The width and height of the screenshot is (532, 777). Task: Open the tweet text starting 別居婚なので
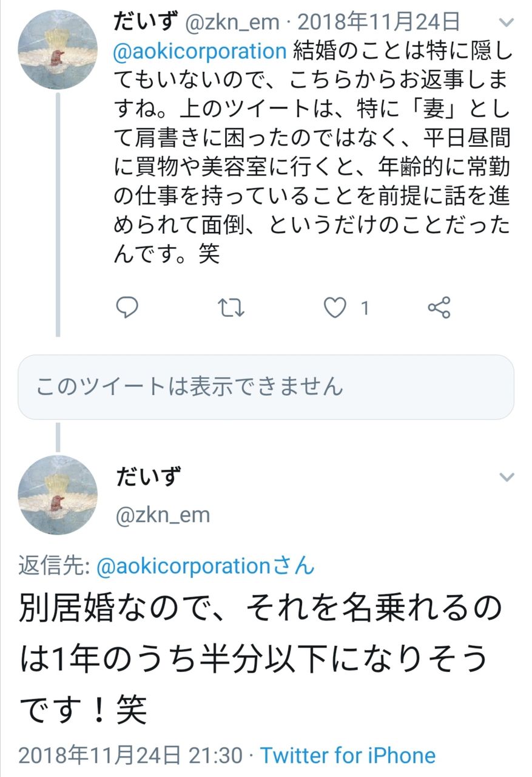point(255,659)
